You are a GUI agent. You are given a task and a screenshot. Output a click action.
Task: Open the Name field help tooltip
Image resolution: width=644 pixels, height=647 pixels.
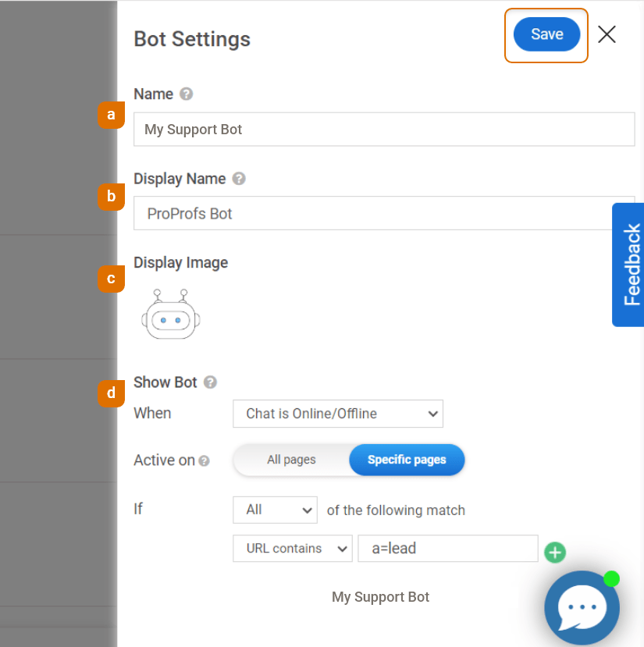pos(186,94)
